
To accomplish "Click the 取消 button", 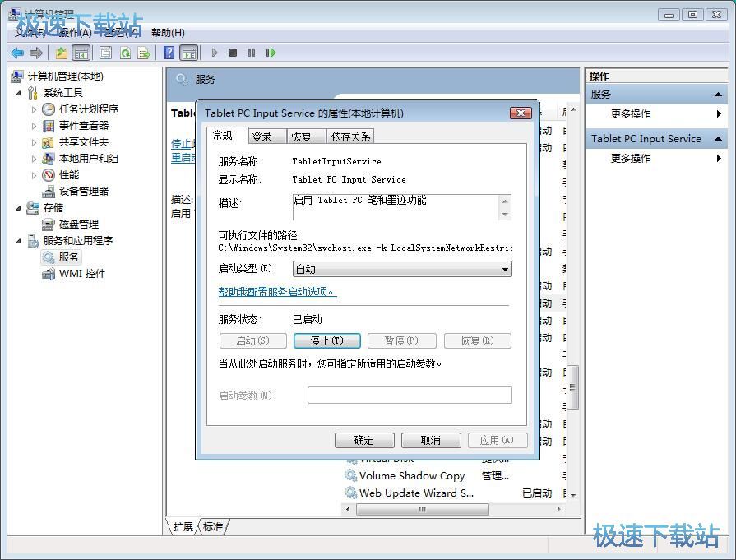I will click(431, 440).
